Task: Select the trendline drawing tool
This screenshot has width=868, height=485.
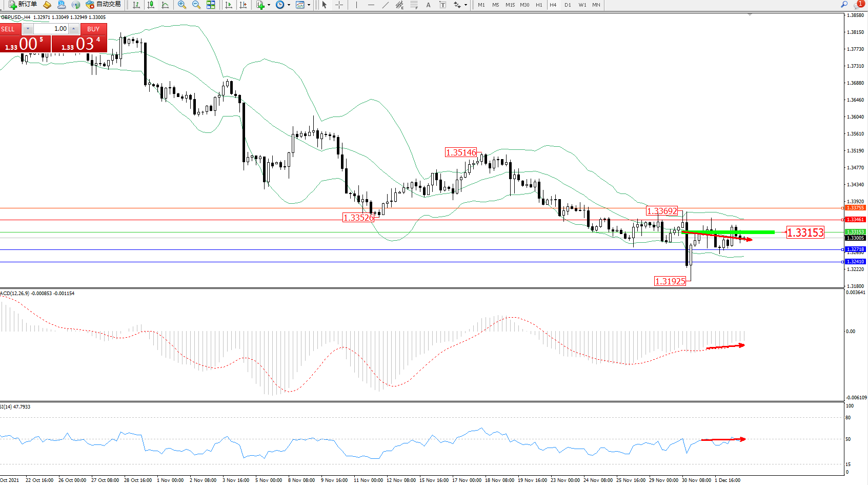Action: pyautogui.click(x=385, y=5)
